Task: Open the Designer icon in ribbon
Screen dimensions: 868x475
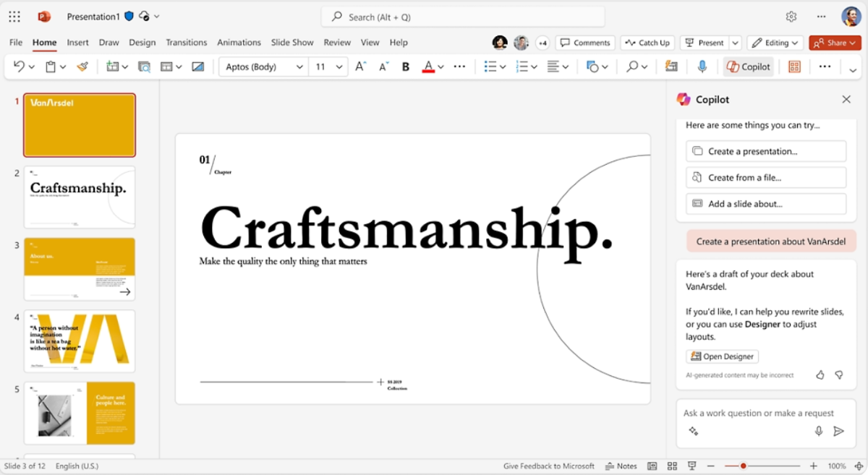Action: [671, 67]
